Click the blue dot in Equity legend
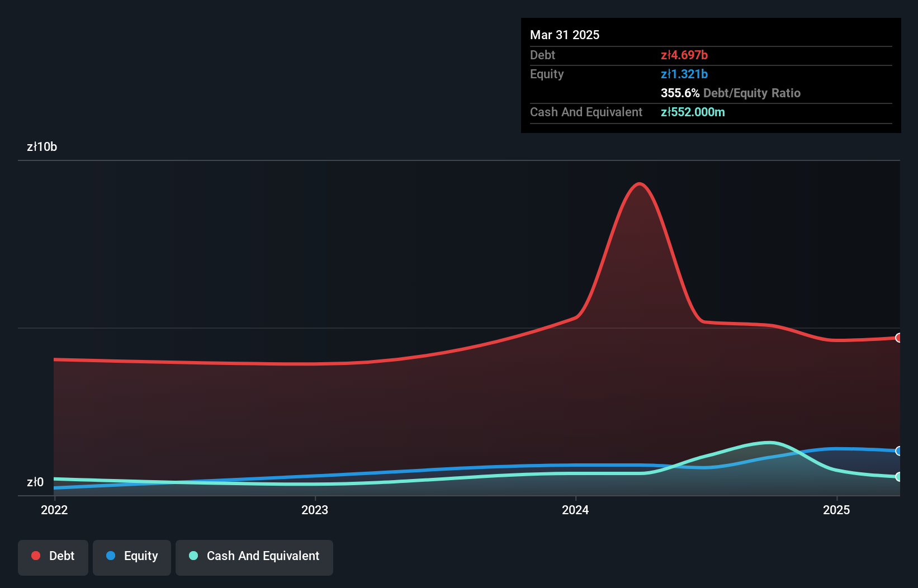The width and height of the screenshot is (918, 588). tap(111, 556)
